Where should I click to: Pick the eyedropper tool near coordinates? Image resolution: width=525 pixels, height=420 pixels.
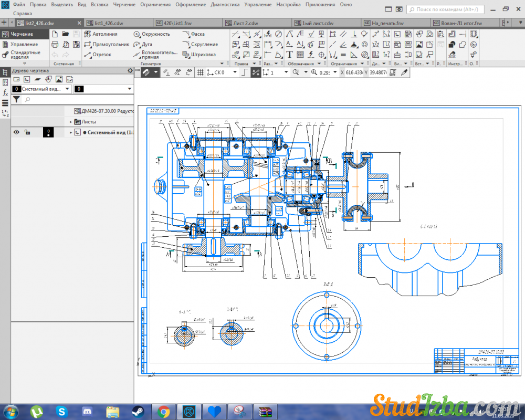[x=404, y=72]
